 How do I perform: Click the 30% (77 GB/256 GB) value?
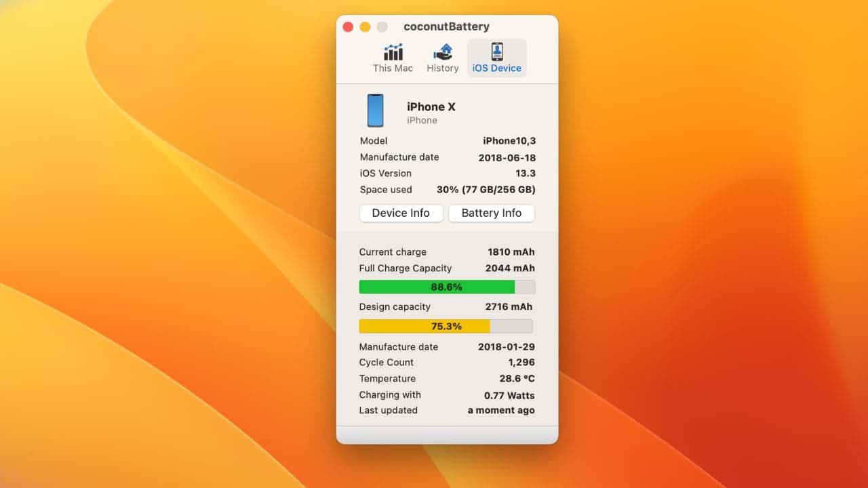486,190
